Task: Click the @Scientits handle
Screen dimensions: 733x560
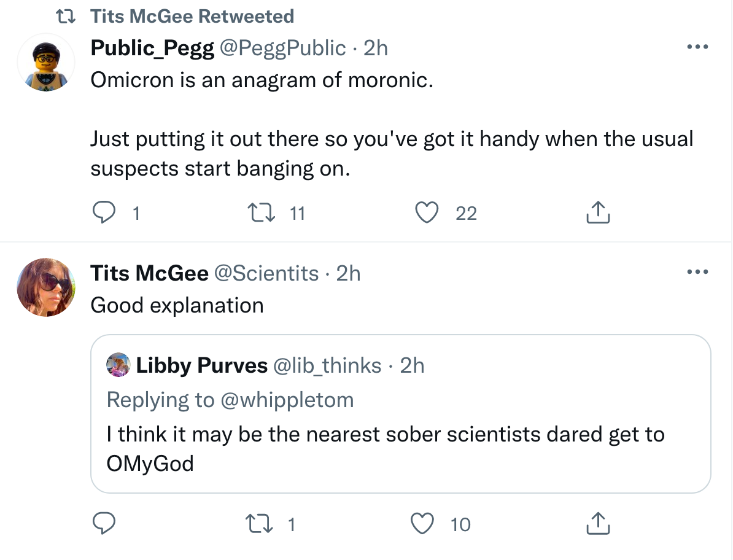Action: [266, 273]
